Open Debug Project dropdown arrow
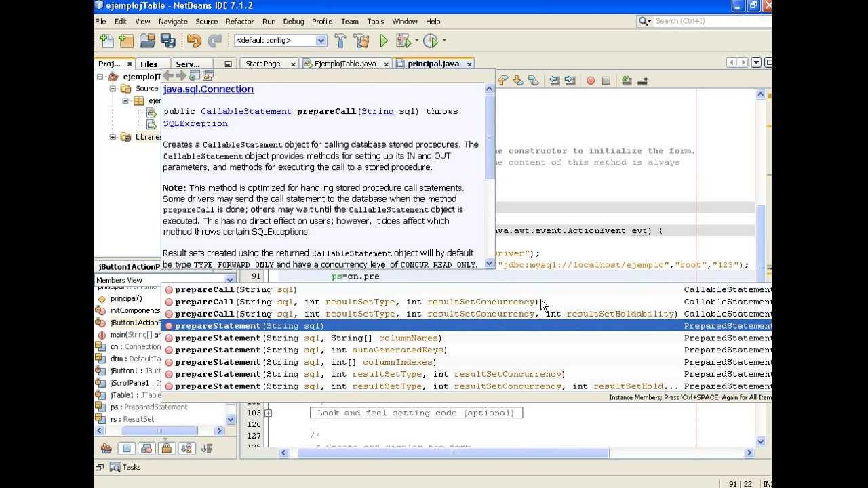The image size is (868, 488). pyautogui.click(x=416, y=41)
